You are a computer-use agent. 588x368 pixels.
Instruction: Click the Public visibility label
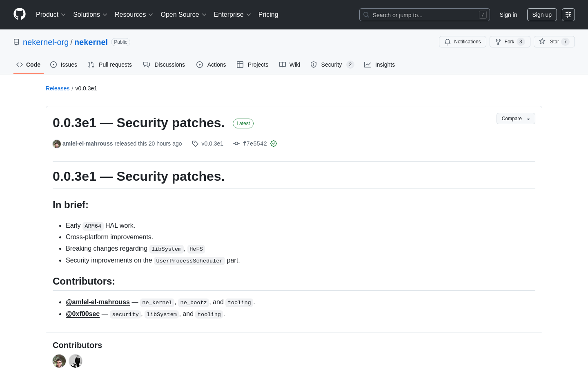pyautogui.click(x=120, y=42)
